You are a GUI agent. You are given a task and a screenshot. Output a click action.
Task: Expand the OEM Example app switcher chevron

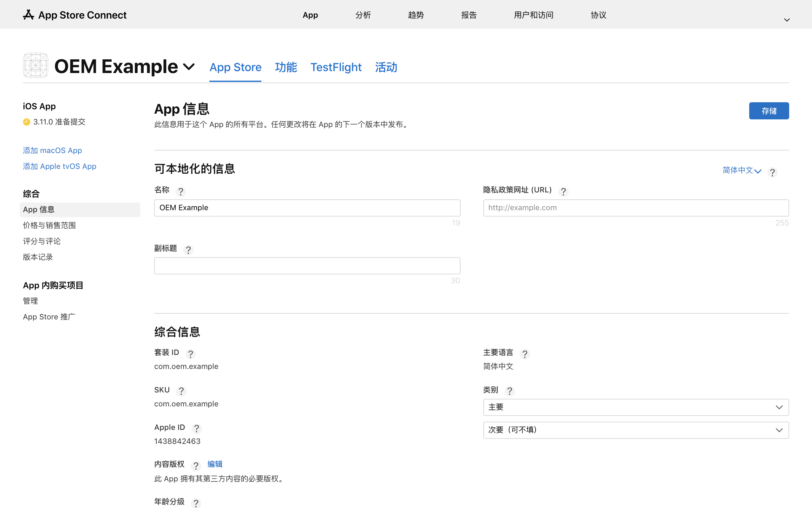pos(189,67)
